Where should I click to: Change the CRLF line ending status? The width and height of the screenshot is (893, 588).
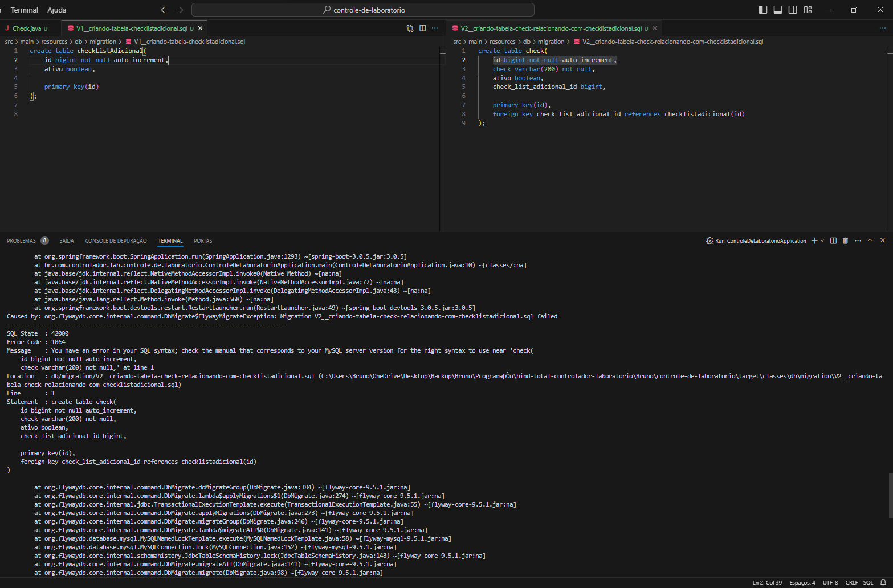[851, 582]
